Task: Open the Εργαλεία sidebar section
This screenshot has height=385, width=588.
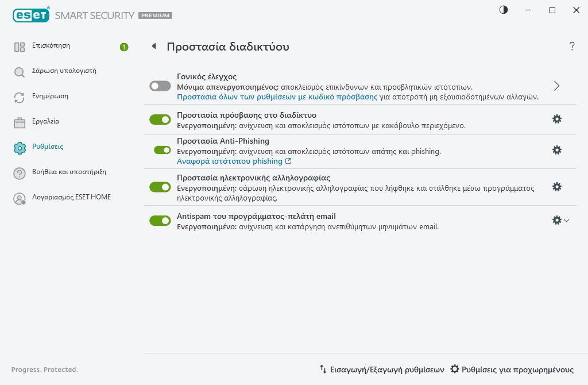Action: coord(45,122)
